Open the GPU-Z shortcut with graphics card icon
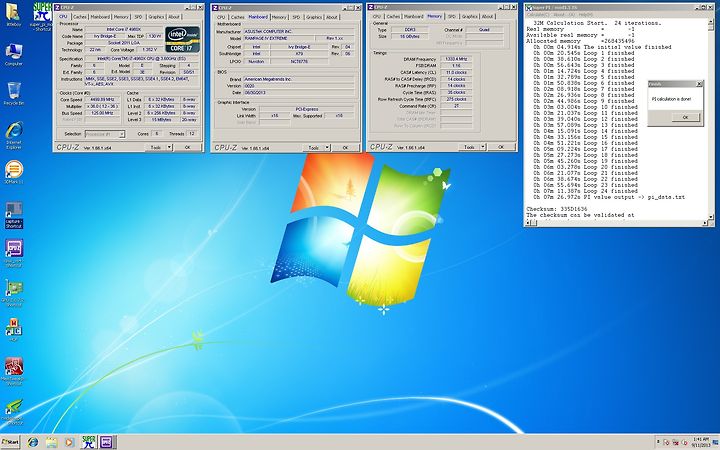Viewport: 720px width, 450px height. pos(14,292)
